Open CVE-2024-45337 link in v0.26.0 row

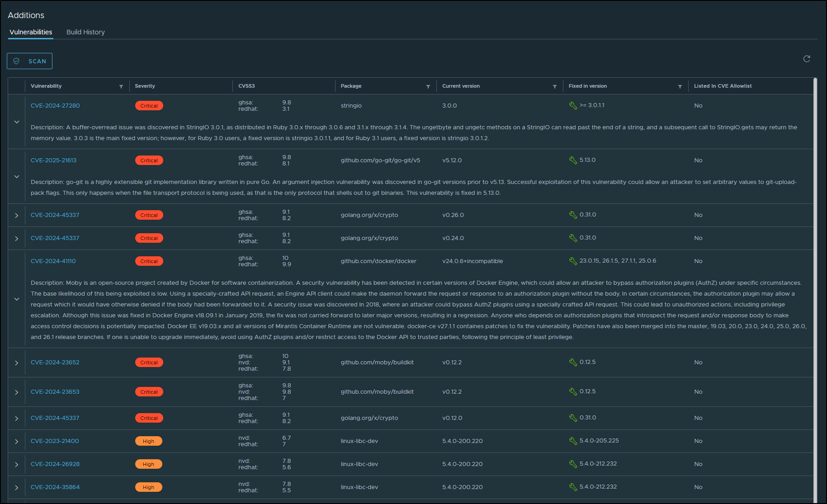click(55, 215)
